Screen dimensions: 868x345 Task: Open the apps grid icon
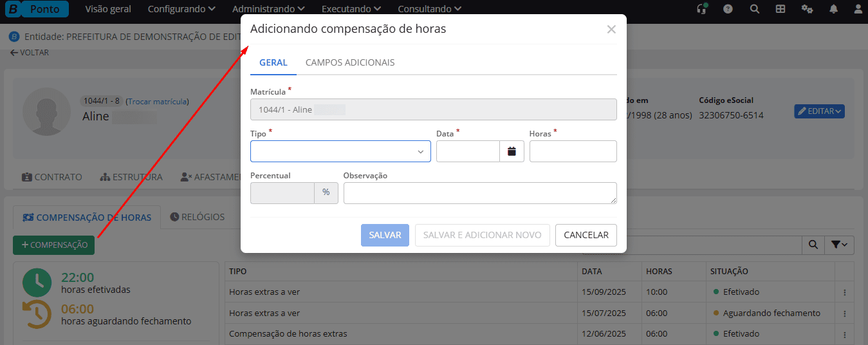point(780,9)
